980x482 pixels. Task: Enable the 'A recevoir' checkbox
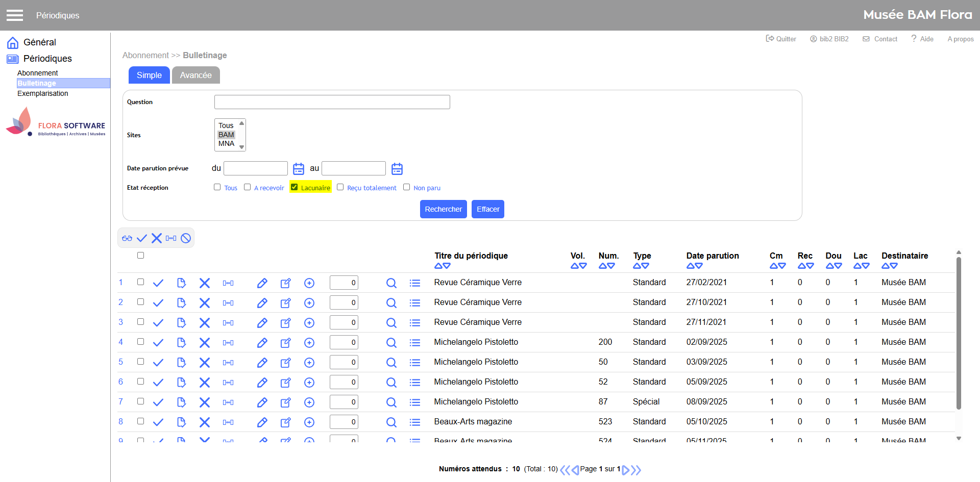[248, 187]
